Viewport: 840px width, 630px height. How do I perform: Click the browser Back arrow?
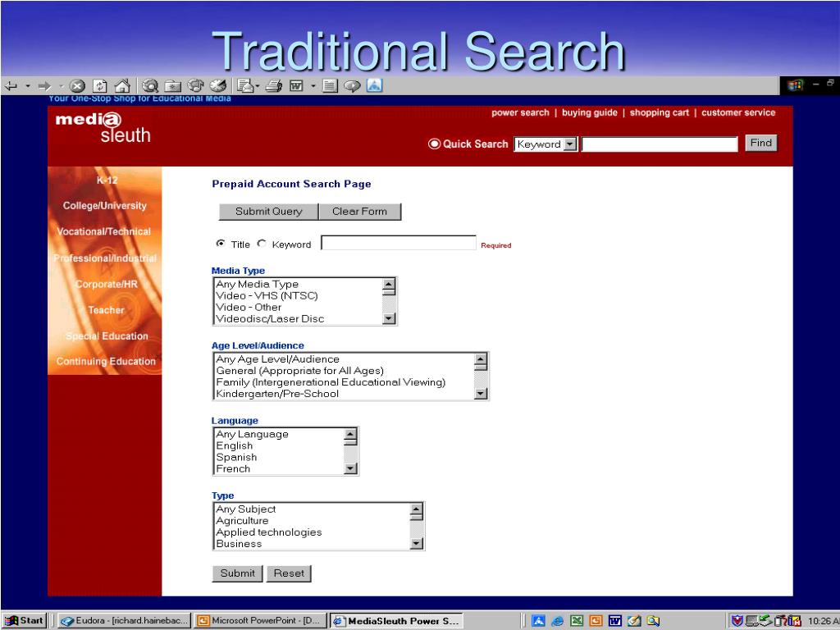(11, 85)
